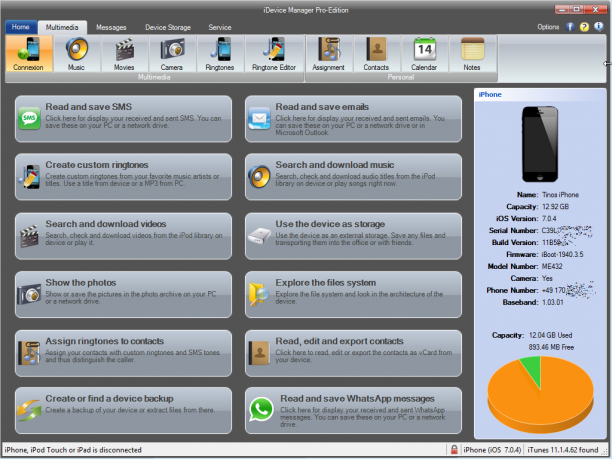The width and height of the screenshot is (612, 459).
Task: Open Assign ringtones to contacts
Action: (x=123, y=353)
